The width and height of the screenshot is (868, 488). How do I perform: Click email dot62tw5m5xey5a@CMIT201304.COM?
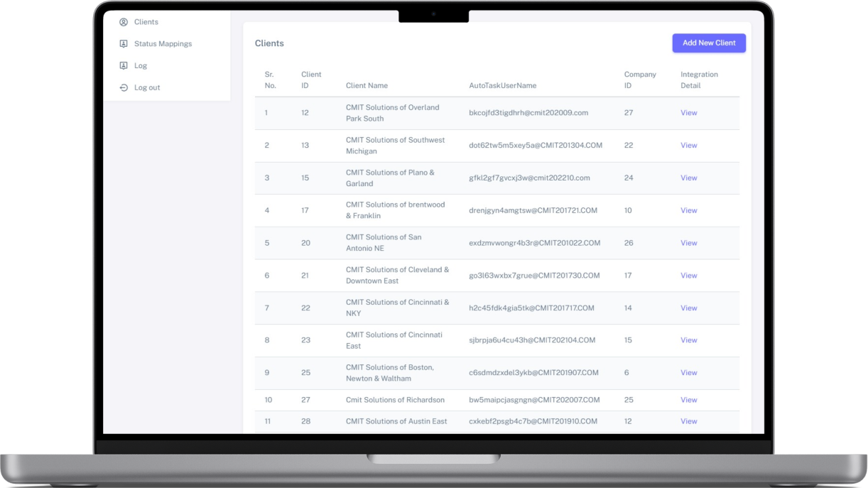pos(536,146)
